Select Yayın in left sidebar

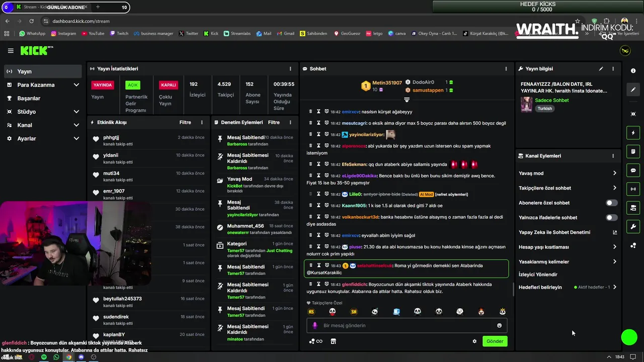point(43,71)
